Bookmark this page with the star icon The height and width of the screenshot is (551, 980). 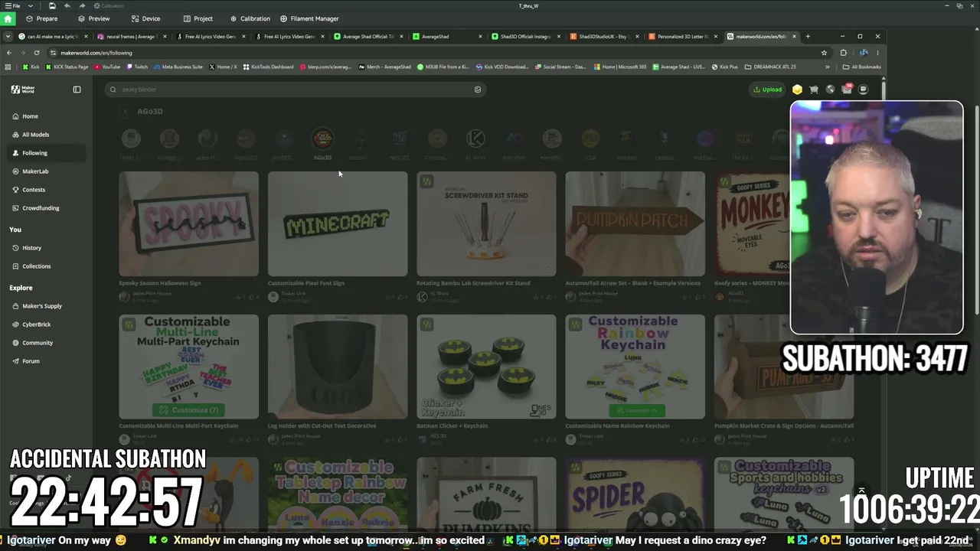pyautogui.click(x=824, y=53)
